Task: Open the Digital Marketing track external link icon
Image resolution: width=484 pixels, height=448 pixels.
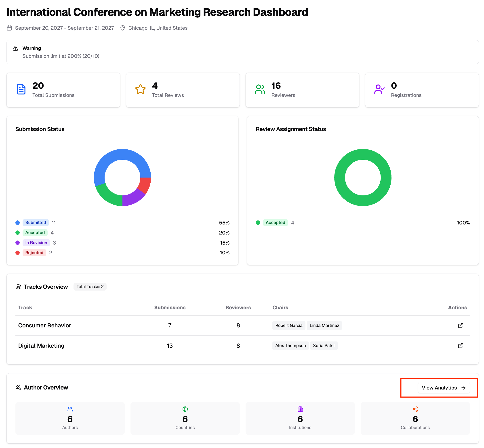Action: pos(460,345)
